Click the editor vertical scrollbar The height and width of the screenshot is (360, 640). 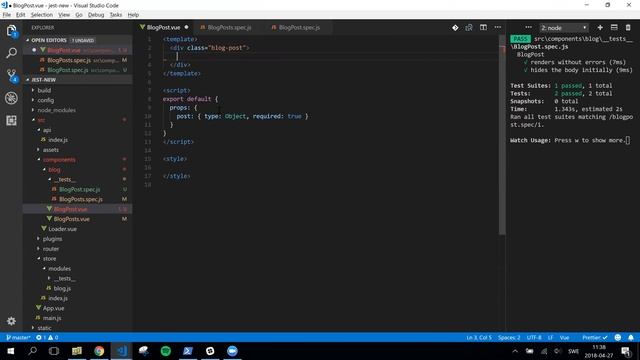(502, 135)
